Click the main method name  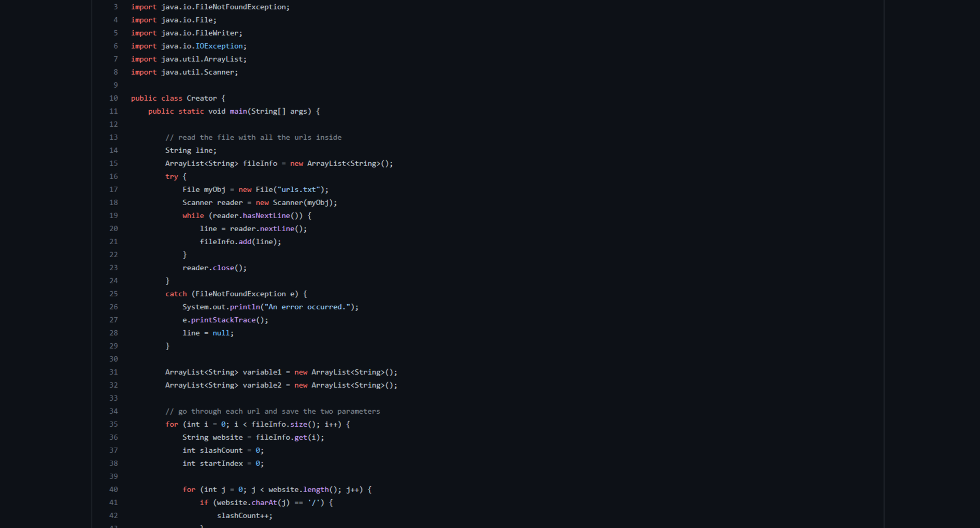pyautogui.click(x=238, y=111)
